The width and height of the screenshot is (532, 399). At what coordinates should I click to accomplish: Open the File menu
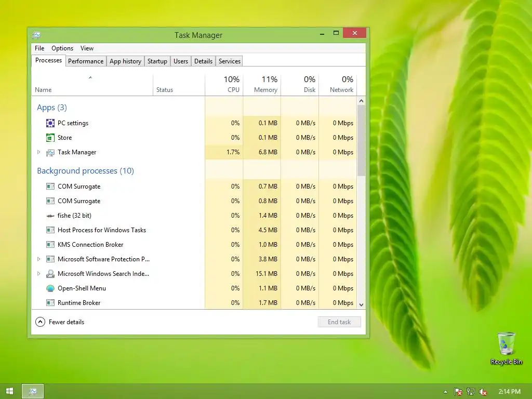click(x=39, y=48)
